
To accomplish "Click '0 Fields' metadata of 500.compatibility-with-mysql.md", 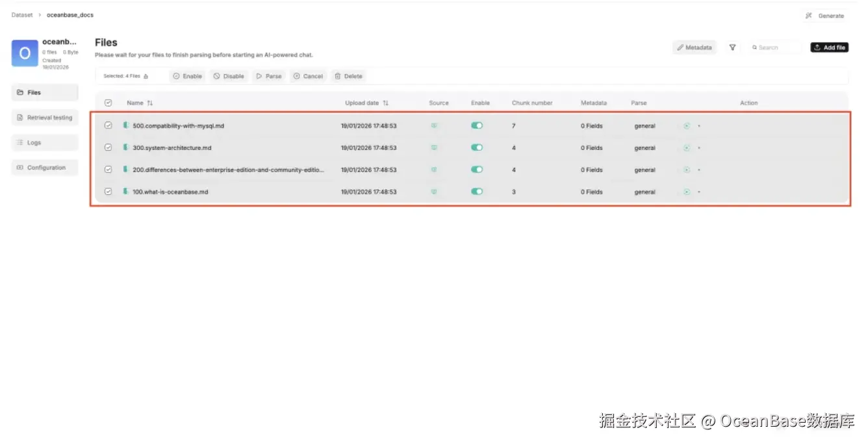I will [x=592, y=126].
